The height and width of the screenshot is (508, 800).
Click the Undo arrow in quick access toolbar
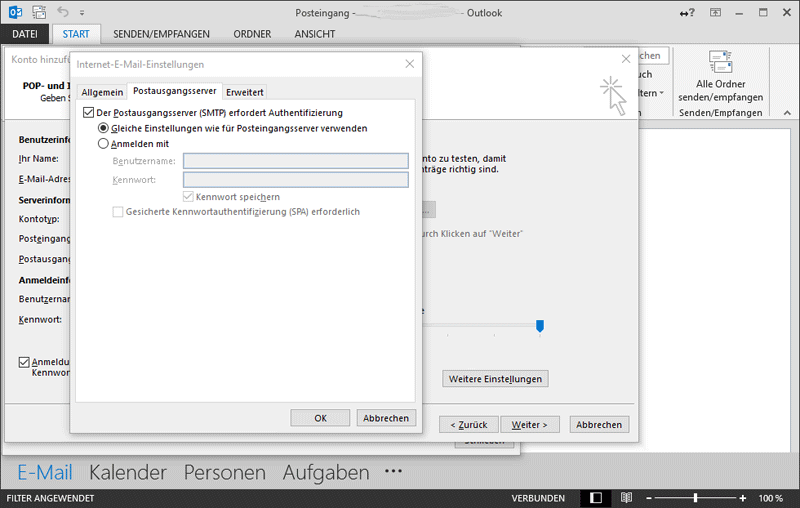click(x=64, y=13)
